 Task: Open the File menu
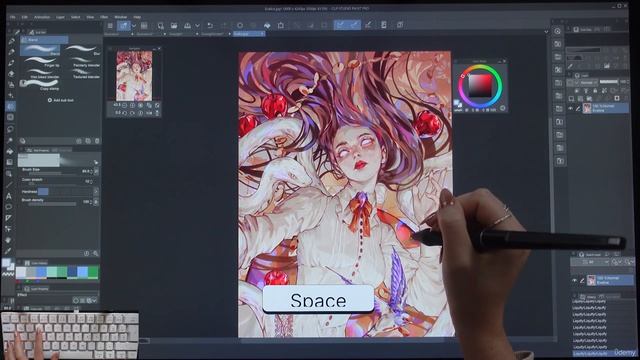click(13, 17)
